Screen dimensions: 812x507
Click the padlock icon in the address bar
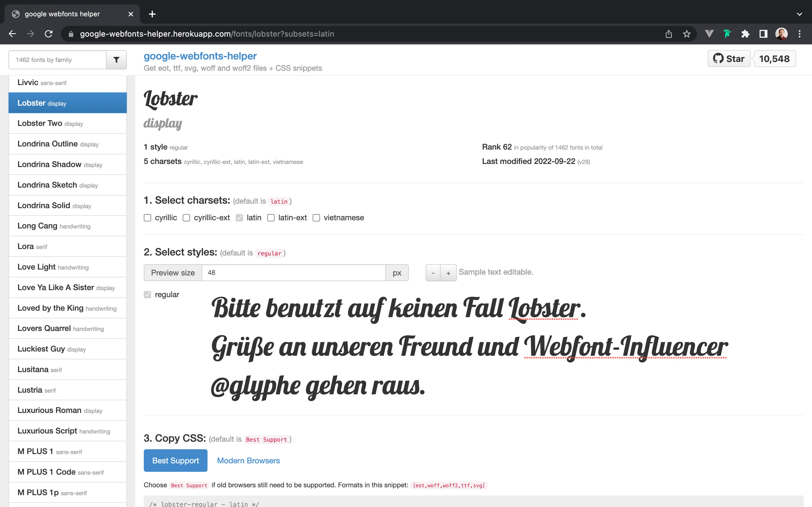pos(71,34)
